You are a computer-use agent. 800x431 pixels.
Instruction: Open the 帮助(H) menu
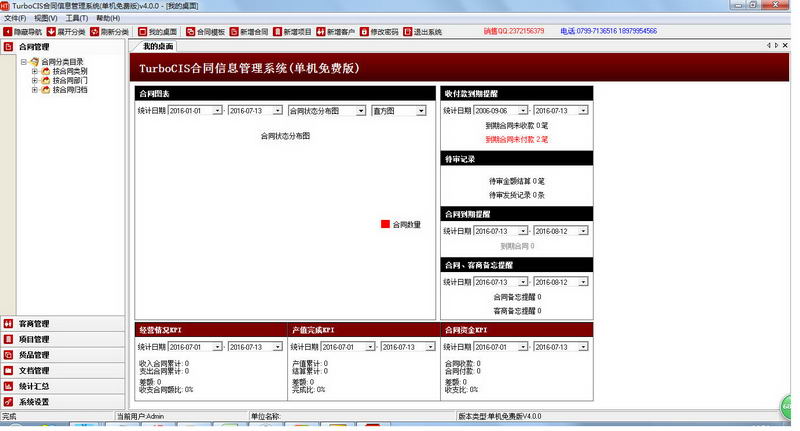click(108, 18)
